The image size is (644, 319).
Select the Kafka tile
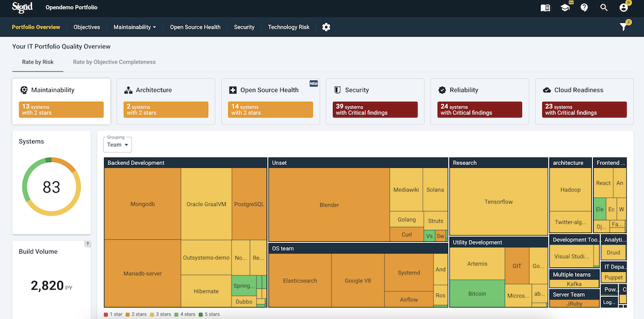click(574, 283)
